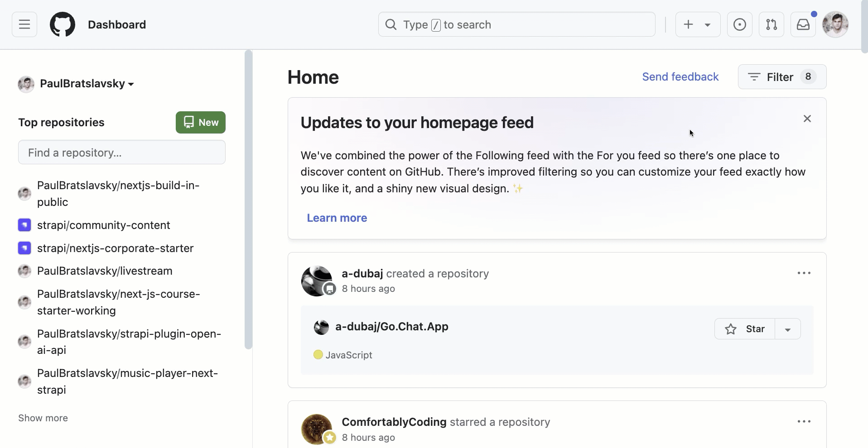The height and width of the screenshot is (448, 868).
Task: Expand the create new plus dropdown
Action: pyautogui.click(x=698, y=24)
